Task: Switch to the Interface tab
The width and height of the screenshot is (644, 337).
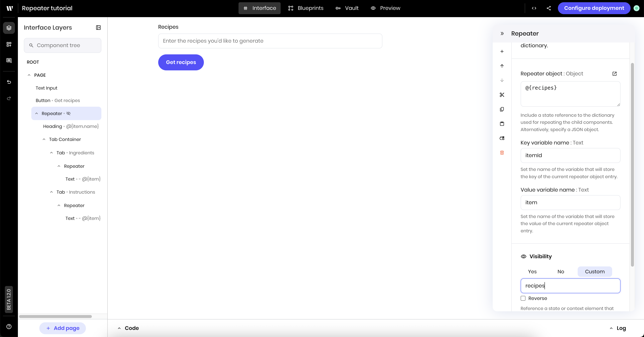Action: click(260, 8)
